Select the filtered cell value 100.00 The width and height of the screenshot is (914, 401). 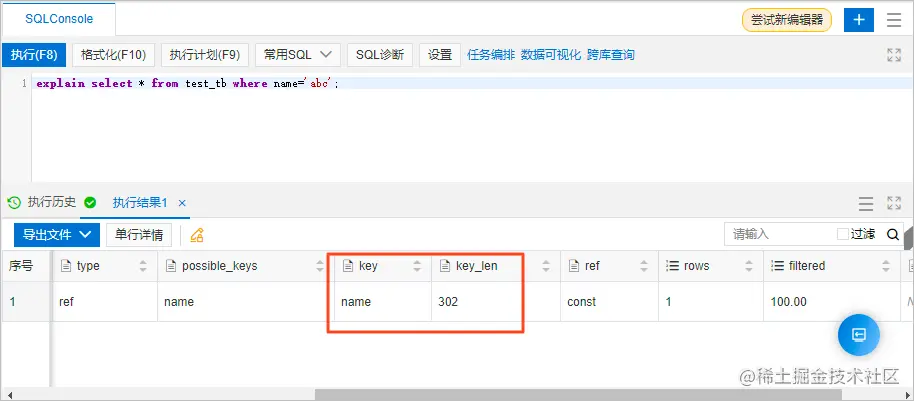pos(832,302)
